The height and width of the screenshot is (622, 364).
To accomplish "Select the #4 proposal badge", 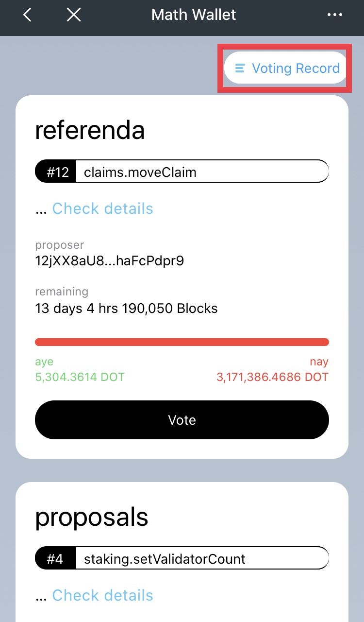I will [x=56, y=559].
